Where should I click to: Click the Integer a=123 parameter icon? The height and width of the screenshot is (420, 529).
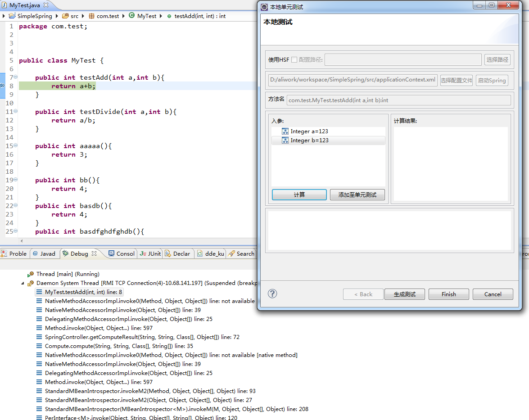tap(285, 131)
